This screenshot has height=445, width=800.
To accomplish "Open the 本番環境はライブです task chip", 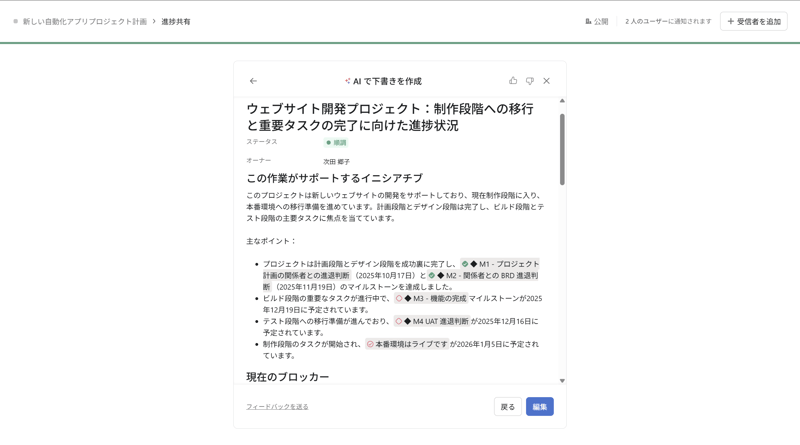I will [407, 344].
